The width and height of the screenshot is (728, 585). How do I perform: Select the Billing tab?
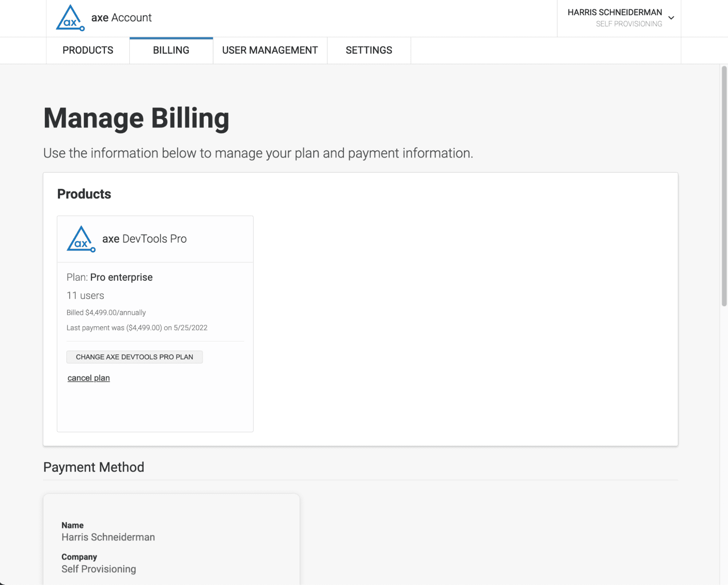tap(171, 50)
